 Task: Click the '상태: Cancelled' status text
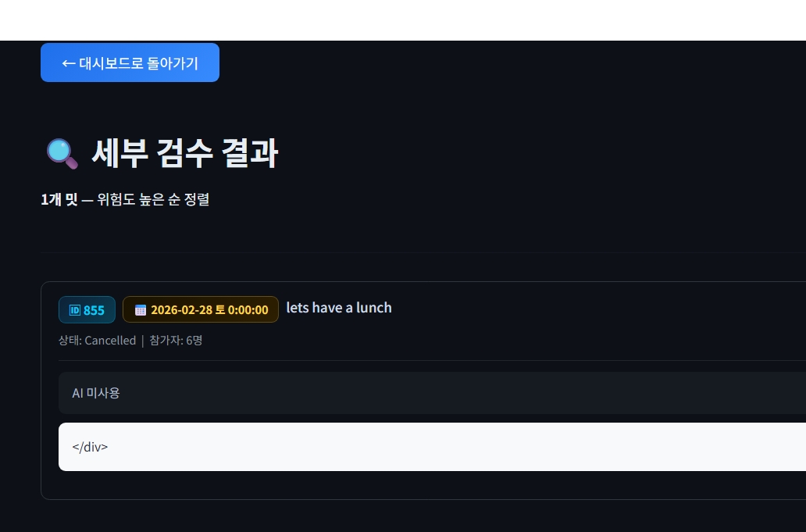point(97,341)
